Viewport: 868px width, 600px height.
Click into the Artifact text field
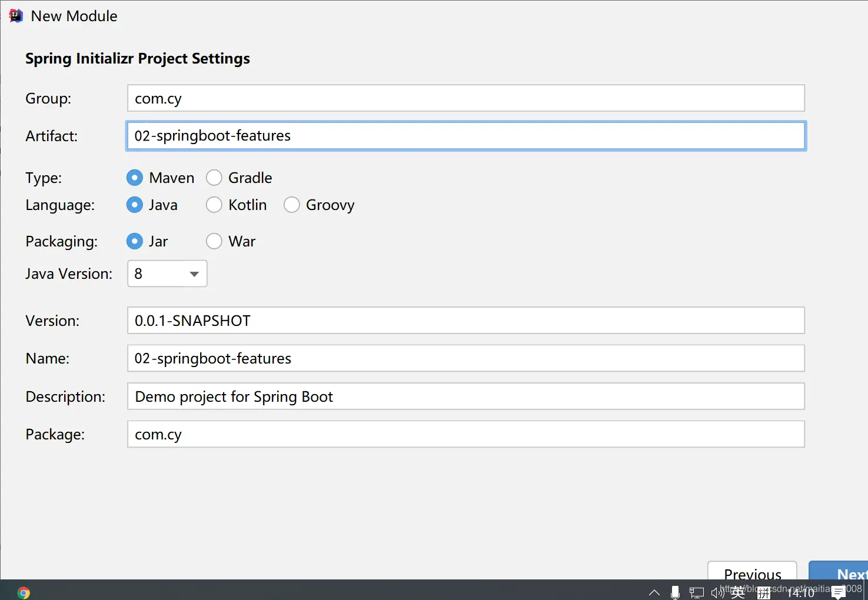[x=466, y=136]
